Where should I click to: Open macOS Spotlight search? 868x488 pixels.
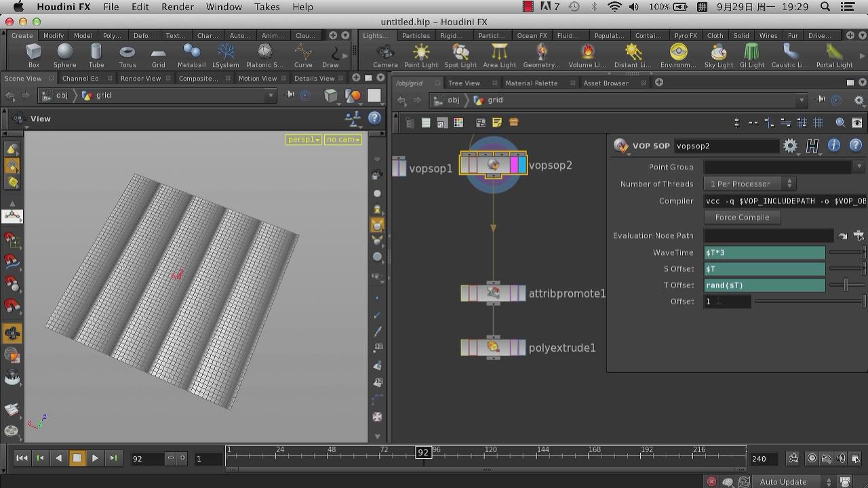tap(825, 7)
